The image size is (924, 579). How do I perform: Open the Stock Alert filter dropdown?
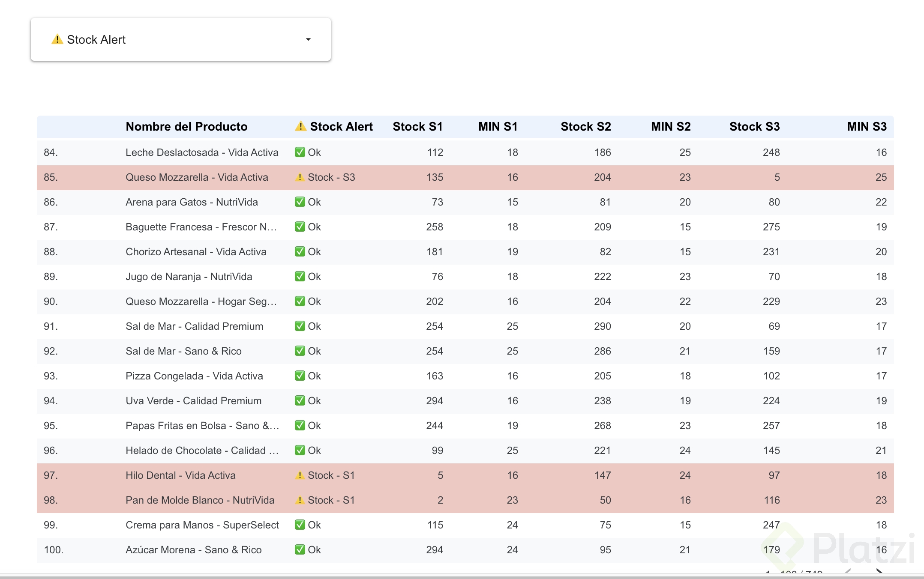[180, 39]
